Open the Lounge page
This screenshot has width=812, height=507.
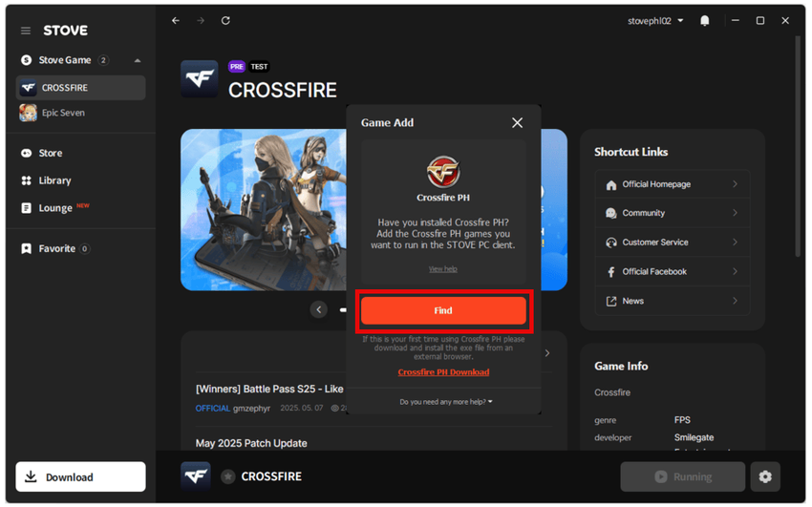54,208
